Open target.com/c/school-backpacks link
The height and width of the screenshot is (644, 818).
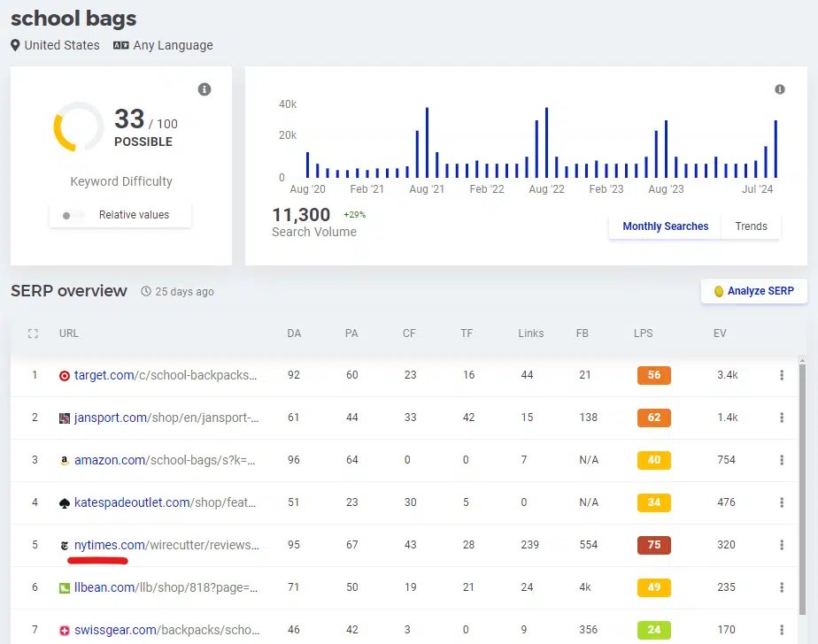tap(166, 375)
